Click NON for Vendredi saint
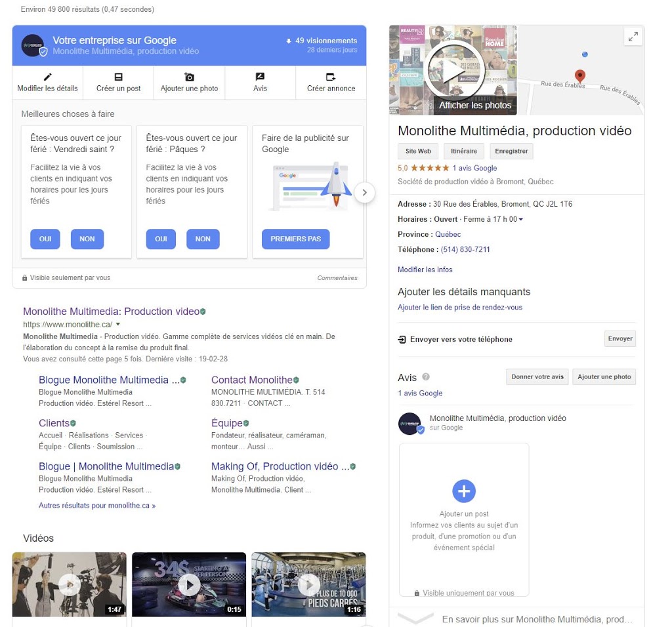The height and width of the screenshot is (627, 672). (x=87, y=239)
